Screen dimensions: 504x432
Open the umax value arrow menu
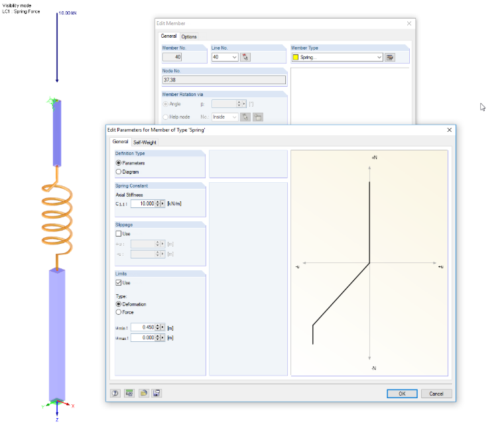162,338
